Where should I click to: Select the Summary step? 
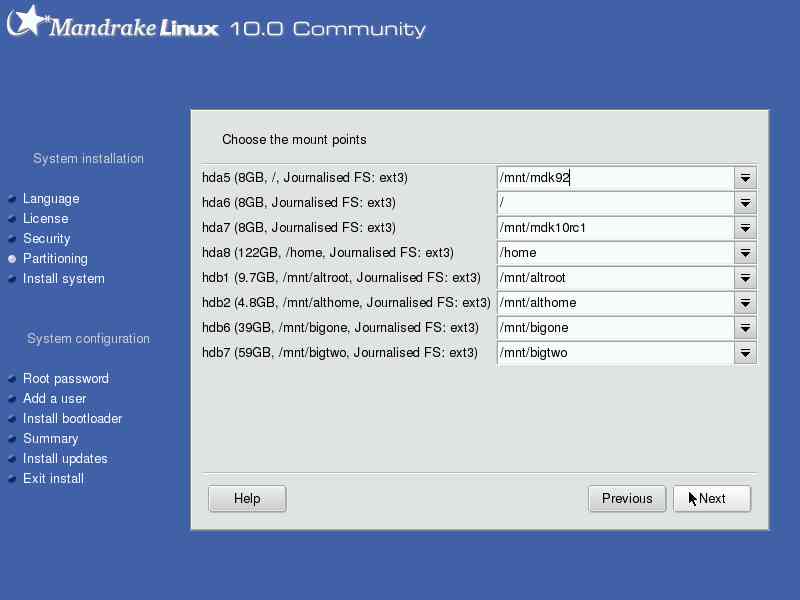[51, 439]
